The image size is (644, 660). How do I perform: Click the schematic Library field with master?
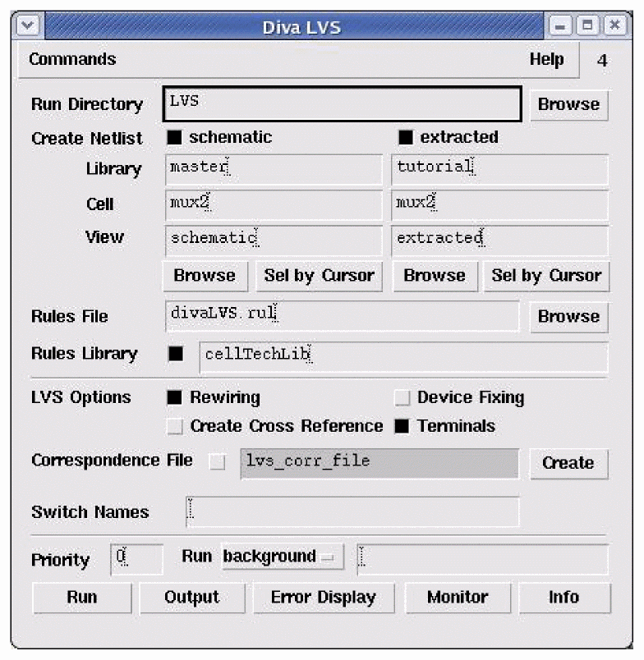(x=274, y=170)
